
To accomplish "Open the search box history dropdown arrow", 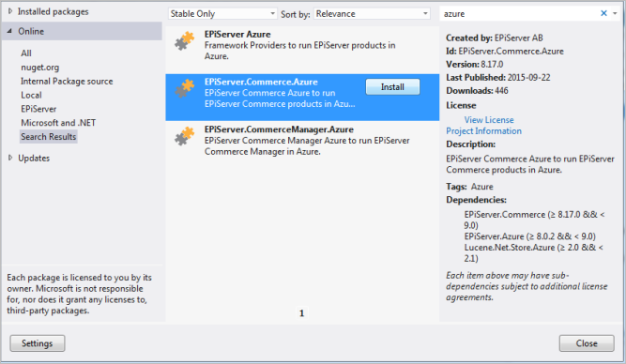I will pyautogui.click(x=615, y=13).
